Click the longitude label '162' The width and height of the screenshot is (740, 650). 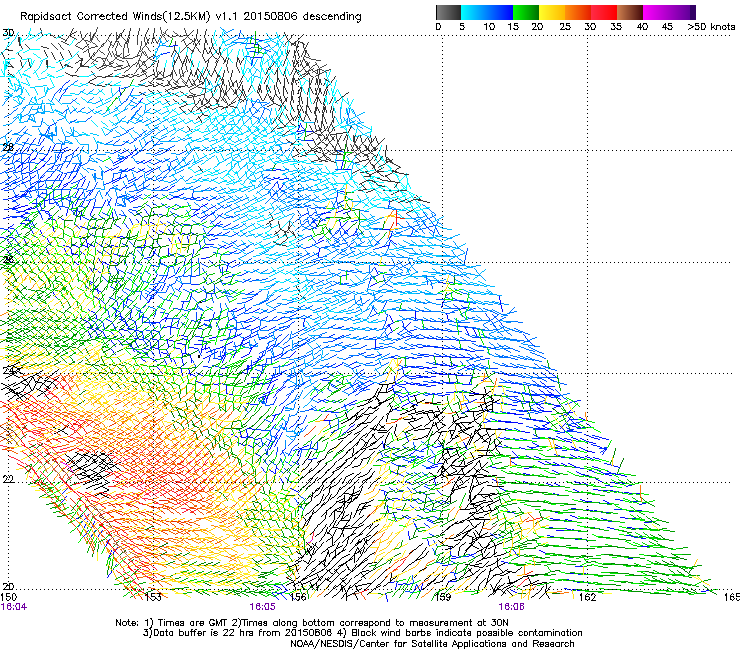tap(588, 597)
